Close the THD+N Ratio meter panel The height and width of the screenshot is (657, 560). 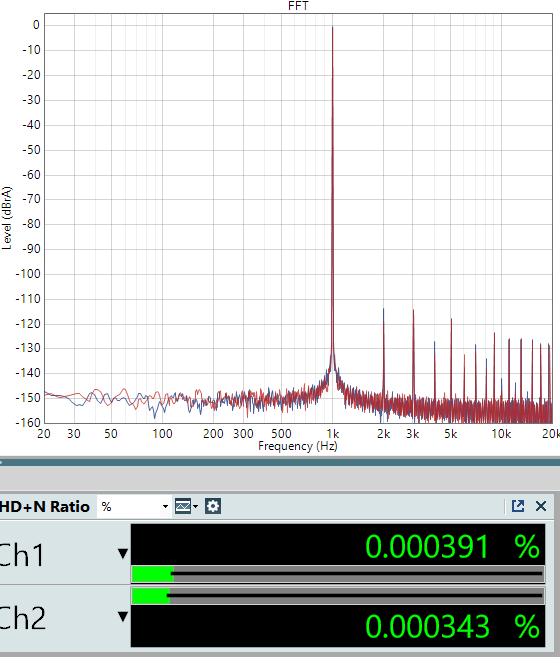541,506
